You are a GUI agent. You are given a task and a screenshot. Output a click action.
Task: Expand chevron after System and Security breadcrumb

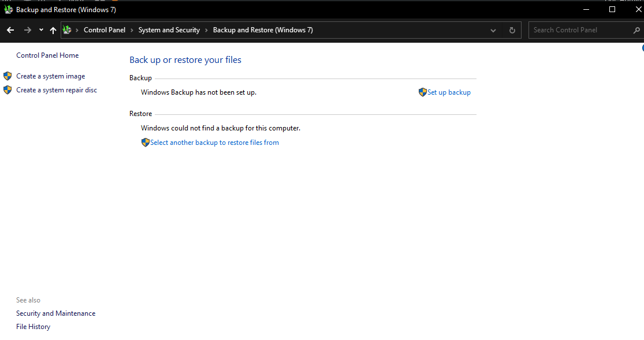[x=206, y=30]
